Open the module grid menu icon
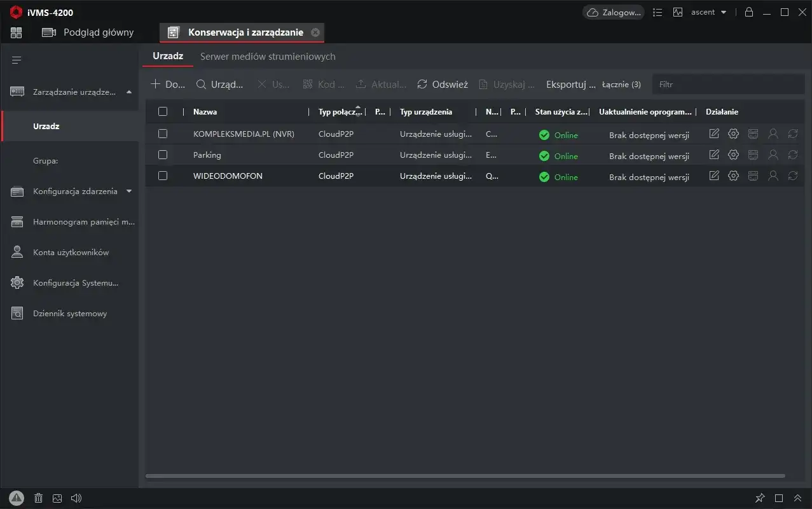The width and height of the screenshot is (812, 509). pos(16,32)
